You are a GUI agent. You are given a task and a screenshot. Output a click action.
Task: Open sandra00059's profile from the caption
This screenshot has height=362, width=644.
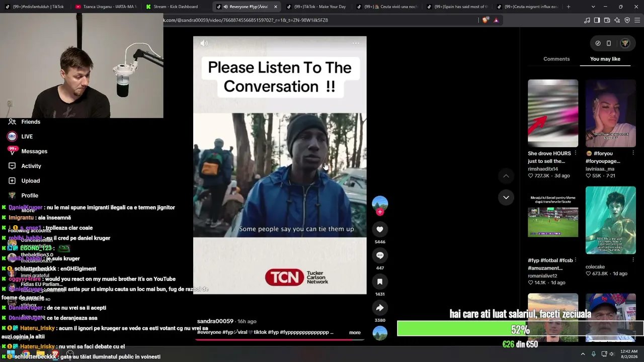(215, 321)
